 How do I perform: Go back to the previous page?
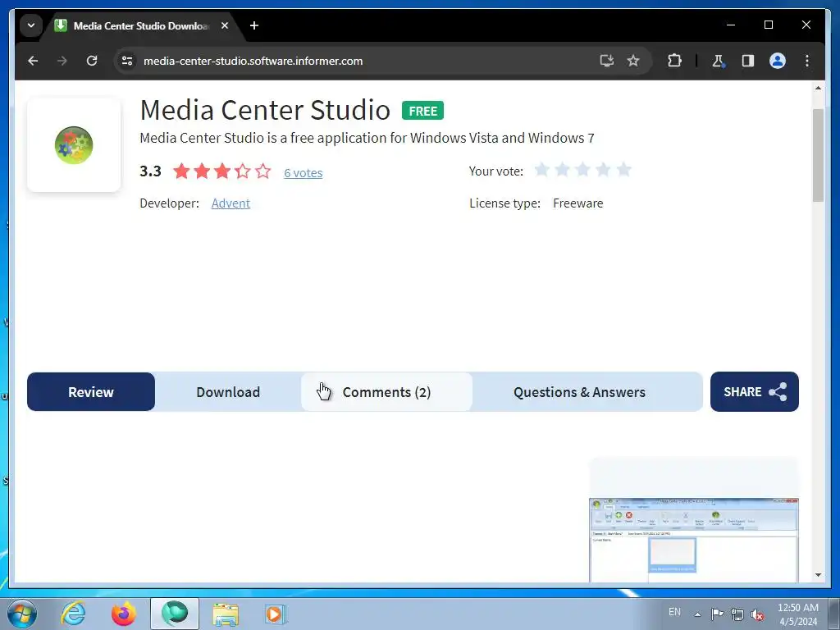[x=33, y=61]
